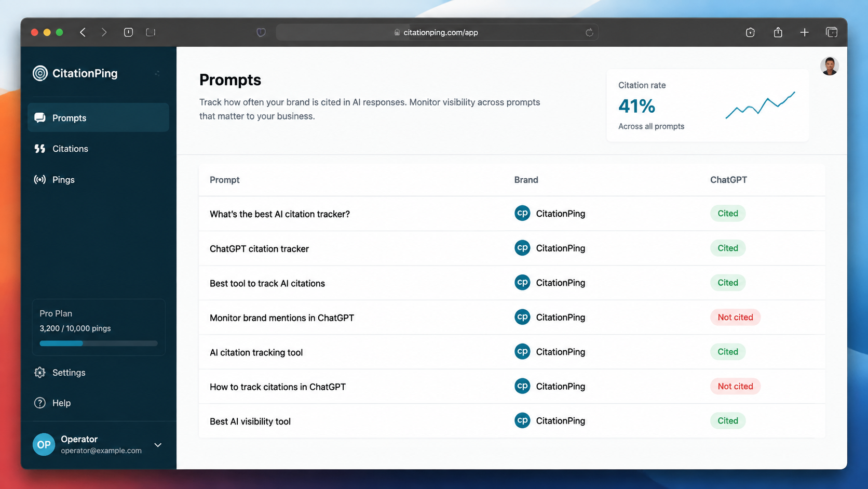This screenshot has width=868, height=489.
Task: Click the '3,200 / 10,000 pings' usage text
Action: [x=75, y=328]
